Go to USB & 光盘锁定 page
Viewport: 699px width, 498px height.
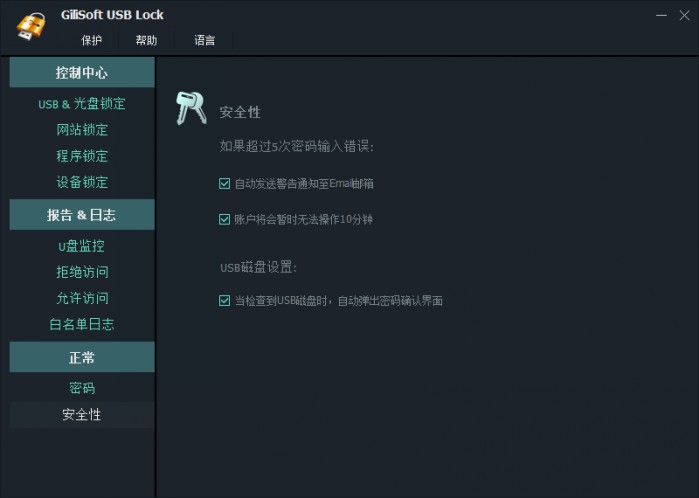[x=82, y=104]
